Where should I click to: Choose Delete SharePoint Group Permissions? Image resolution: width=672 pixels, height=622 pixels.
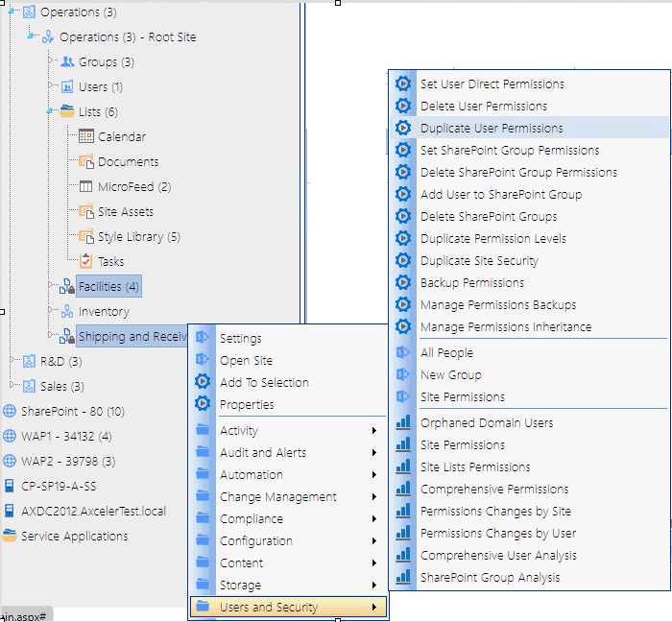530,172
